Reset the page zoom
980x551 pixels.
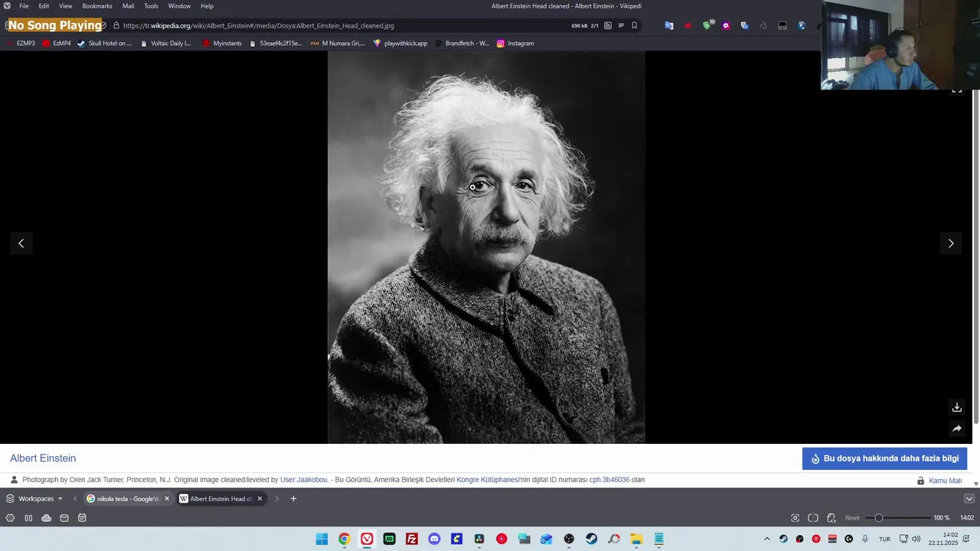tap(852, 518)
